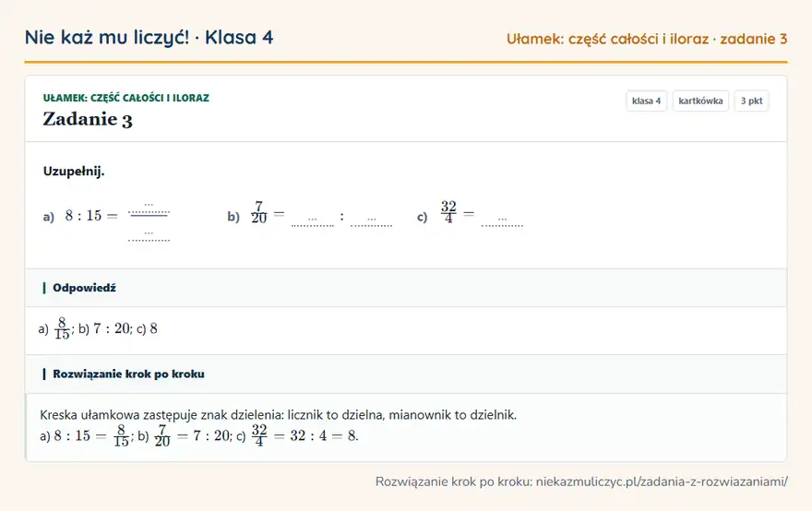The image size is (812, 511).
Task: Click the 'kartkówka' tag
Action: 700,101
